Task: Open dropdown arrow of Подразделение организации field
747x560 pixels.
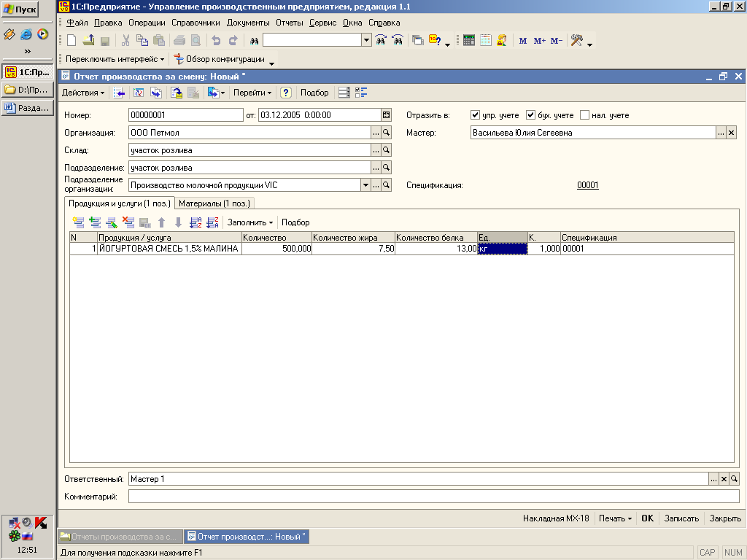Action: click(365, 185)
